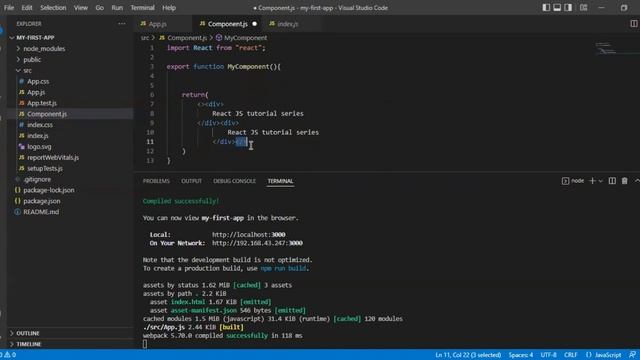Select the node terminal instance

573,181
